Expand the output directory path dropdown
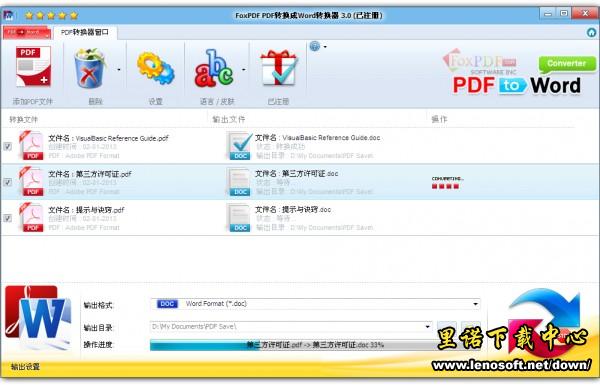Screen dimensions: 600x385 (427, 326)
